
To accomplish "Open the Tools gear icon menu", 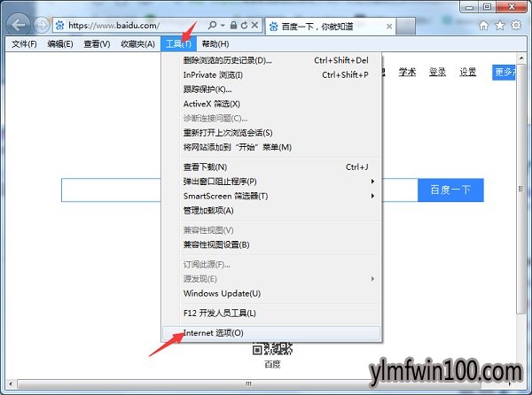I will 516,25.
